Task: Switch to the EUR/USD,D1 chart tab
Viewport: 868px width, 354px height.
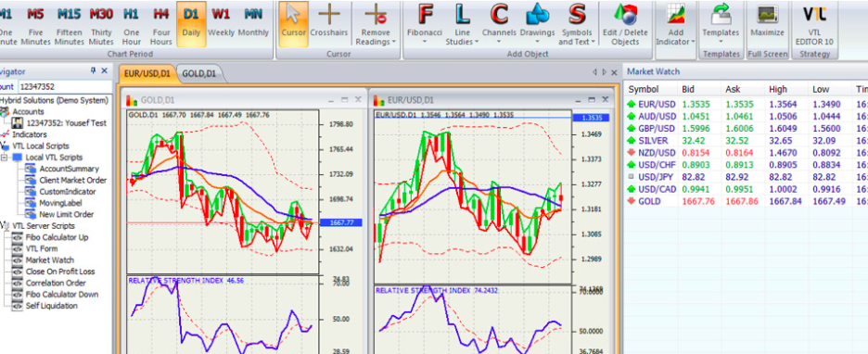Action: coord(147,73)
